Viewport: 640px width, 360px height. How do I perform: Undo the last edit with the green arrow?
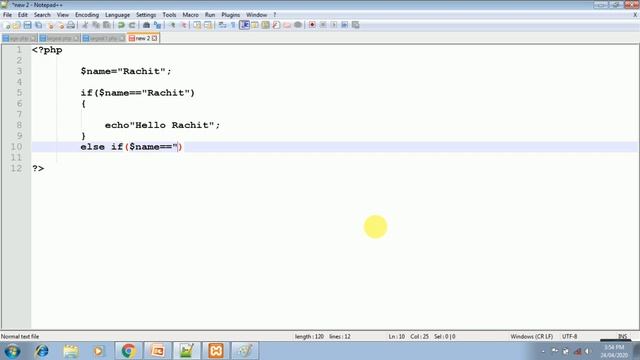click(121, 25)
